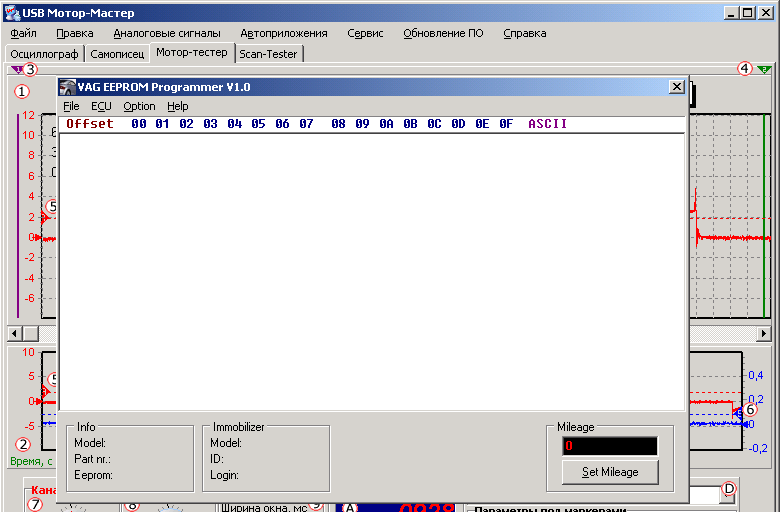Close the USB Мотор-Мастер window
The height and width of the screenshot is (512, 782).
766,13
